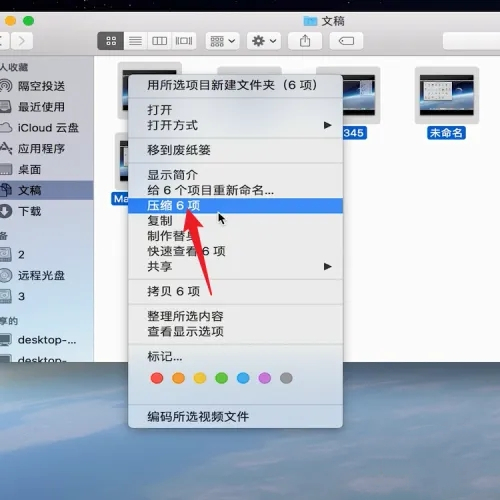The image size is (500, 500).
Task: Switch to list view in toolbar
Action: click(135, 41)
